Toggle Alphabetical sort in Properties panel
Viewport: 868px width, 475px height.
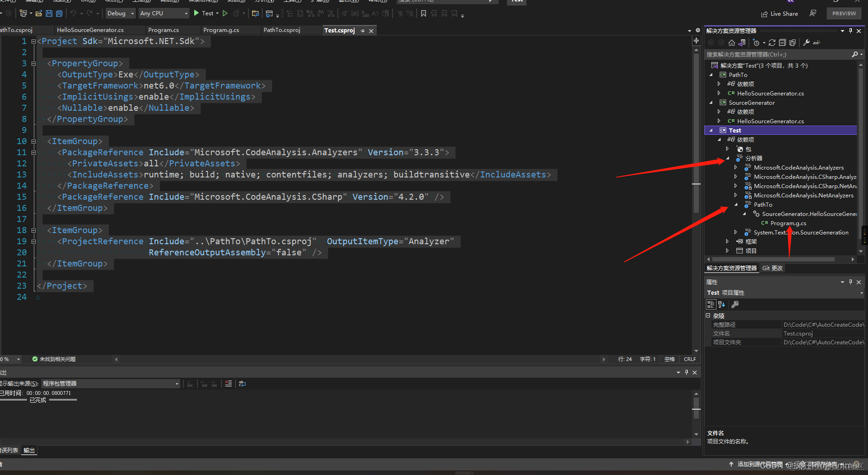(722, 304)
